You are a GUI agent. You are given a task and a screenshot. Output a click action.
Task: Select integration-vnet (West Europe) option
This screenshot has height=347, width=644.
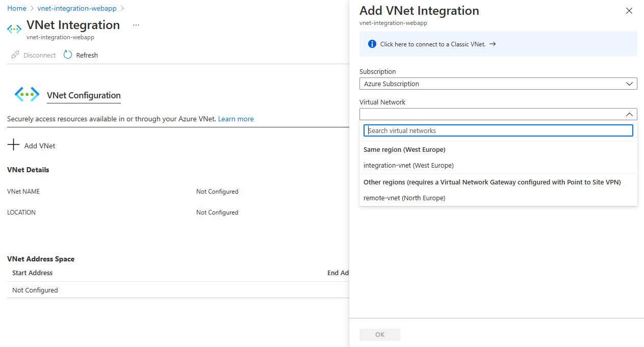408,165
